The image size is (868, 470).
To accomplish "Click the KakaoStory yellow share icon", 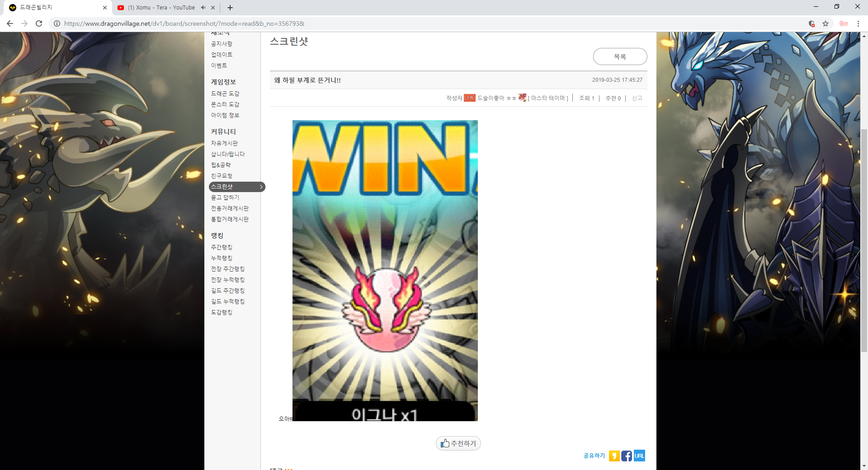I will coord(614,456).
